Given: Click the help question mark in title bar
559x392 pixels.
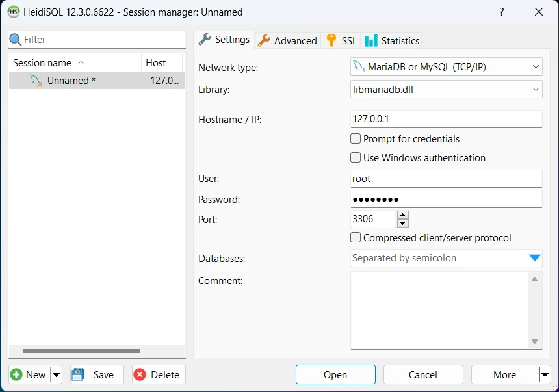Looking at the screenshot, I should pos(502,12).
